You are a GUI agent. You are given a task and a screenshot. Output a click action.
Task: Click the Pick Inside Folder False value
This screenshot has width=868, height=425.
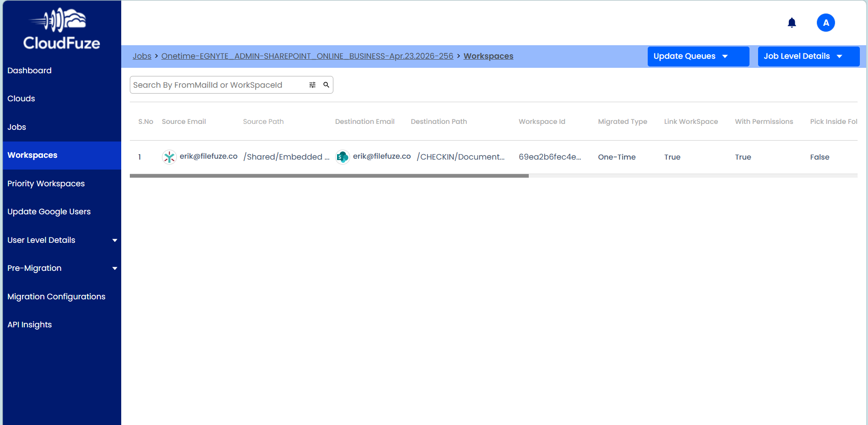[820, 157]
